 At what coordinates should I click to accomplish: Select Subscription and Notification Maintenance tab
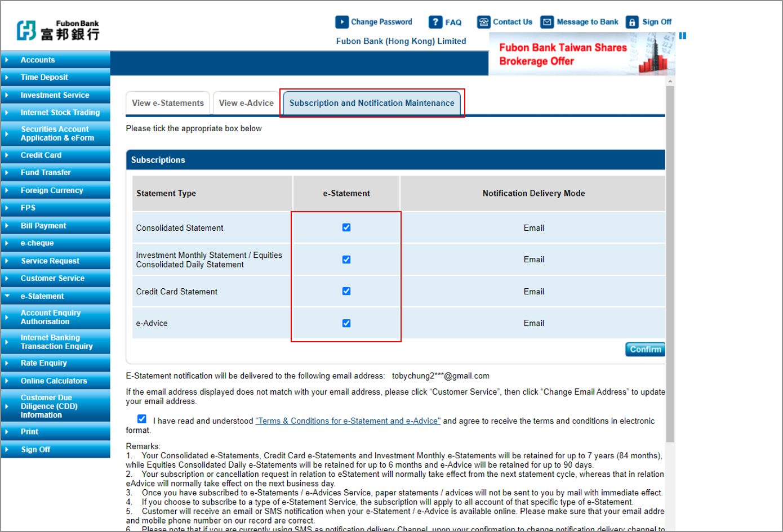pyautogui.click(x=372, y=103)
